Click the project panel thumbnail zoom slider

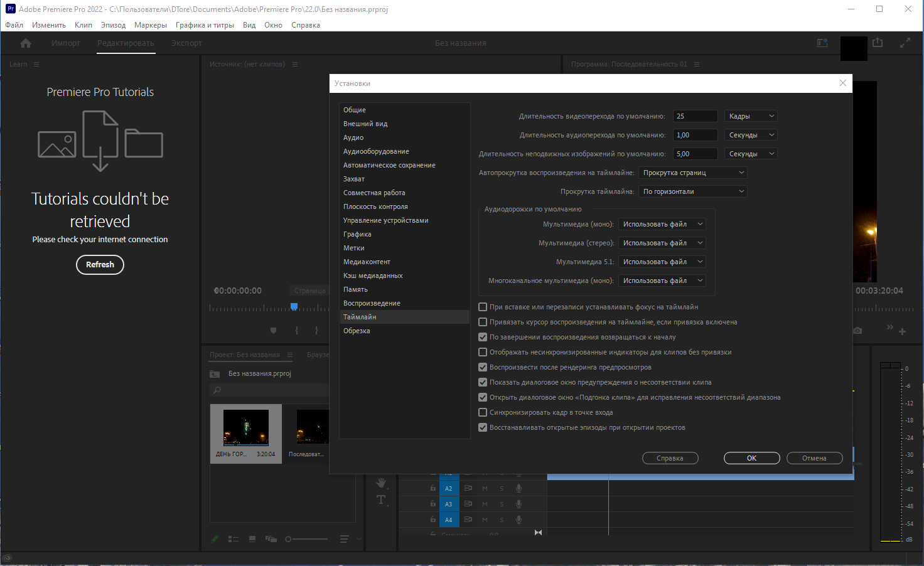pos(306,539)
